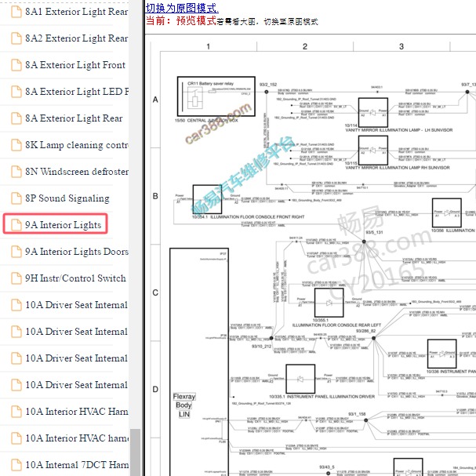Click document icon beside 10A Internal 7DCT Harn
This screenshot has width=476, height=476.
pyautogui.click(x=16, y=465)
